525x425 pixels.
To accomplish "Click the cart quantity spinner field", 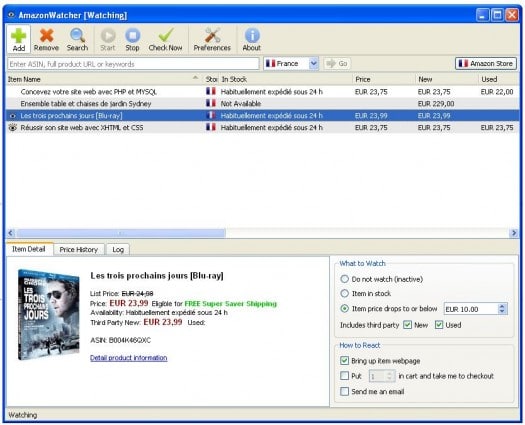I will pyautogui.click(x=382, y=376).
